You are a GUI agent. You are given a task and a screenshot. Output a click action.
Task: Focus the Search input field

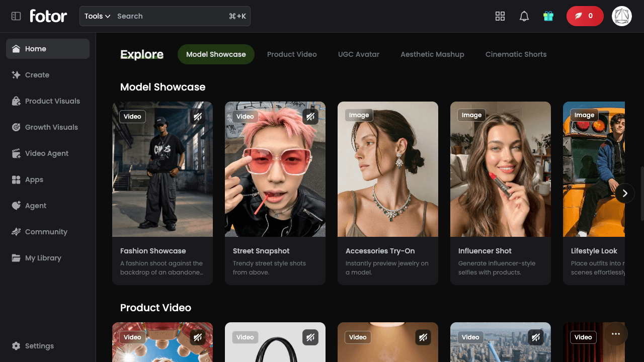pos(171,16)
